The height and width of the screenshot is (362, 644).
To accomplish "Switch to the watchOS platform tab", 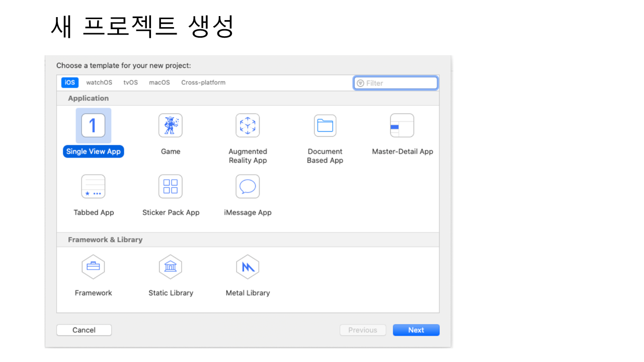I will click(99, 82).
